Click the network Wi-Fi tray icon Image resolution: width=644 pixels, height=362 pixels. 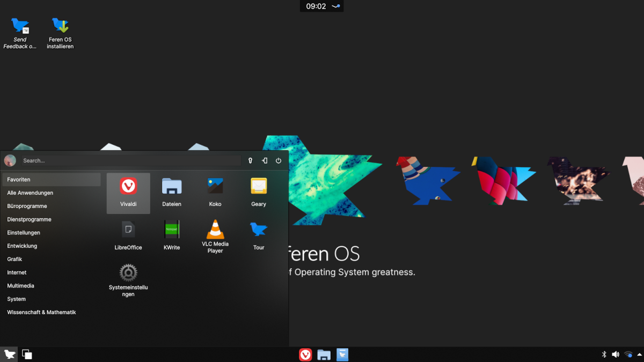point(628,354)
